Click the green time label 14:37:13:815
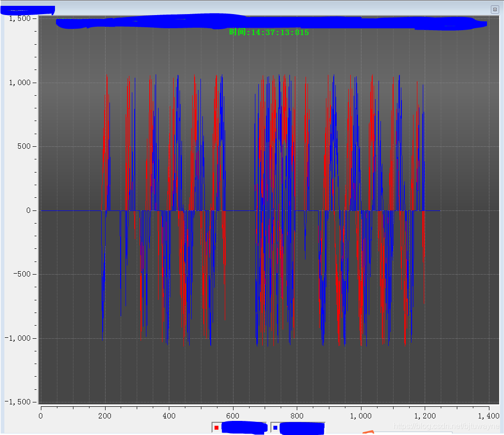Screen dimensions: 504x435 click(x=269, y=32)
